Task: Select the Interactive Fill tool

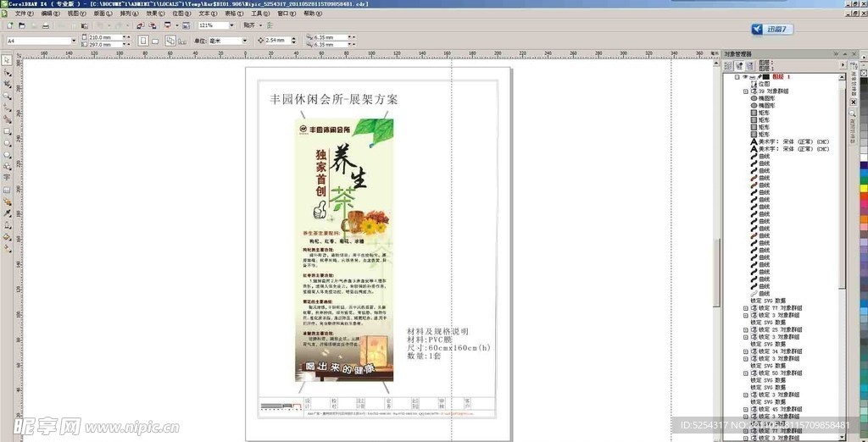Action: (7, 248)
